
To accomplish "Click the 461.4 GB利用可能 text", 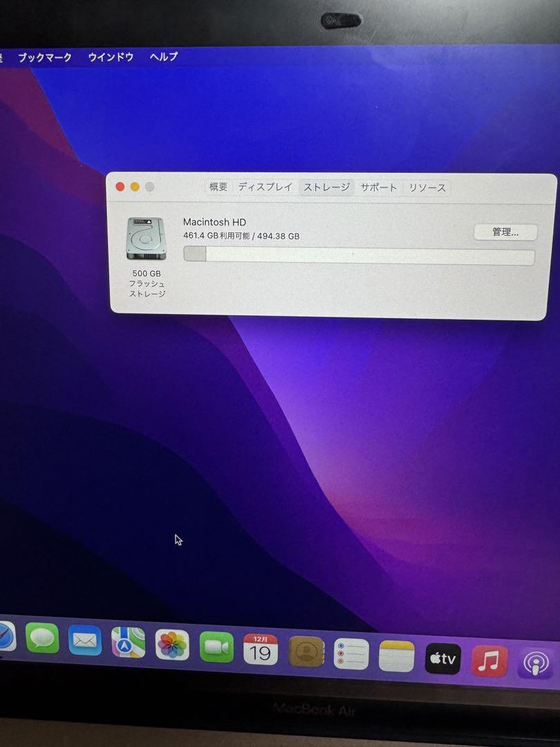I will click(216, 235).
